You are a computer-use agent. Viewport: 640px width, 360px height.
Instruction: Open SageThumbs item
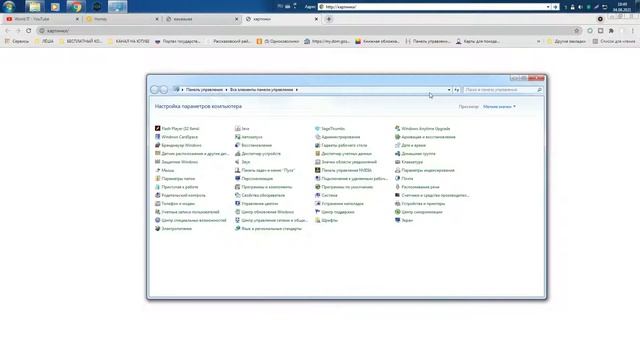[330, 129]
